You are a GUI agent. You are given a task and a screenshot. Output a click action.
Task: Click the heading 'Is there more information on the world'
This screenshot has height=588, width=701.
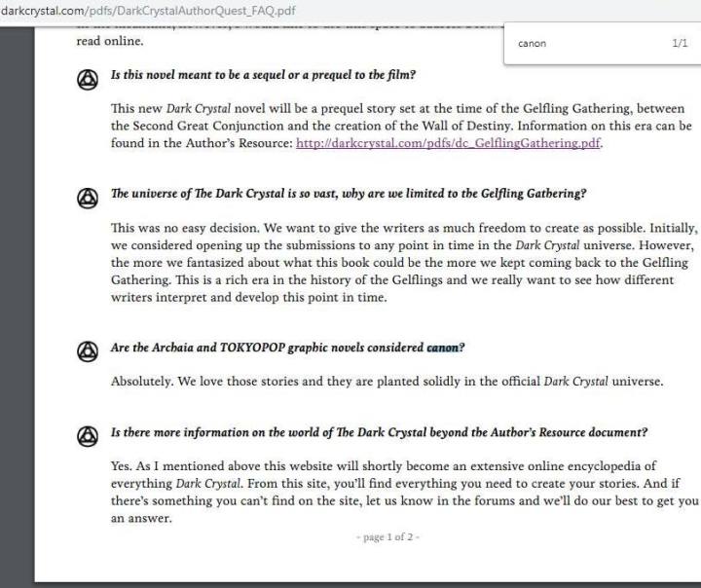[379, 432]
